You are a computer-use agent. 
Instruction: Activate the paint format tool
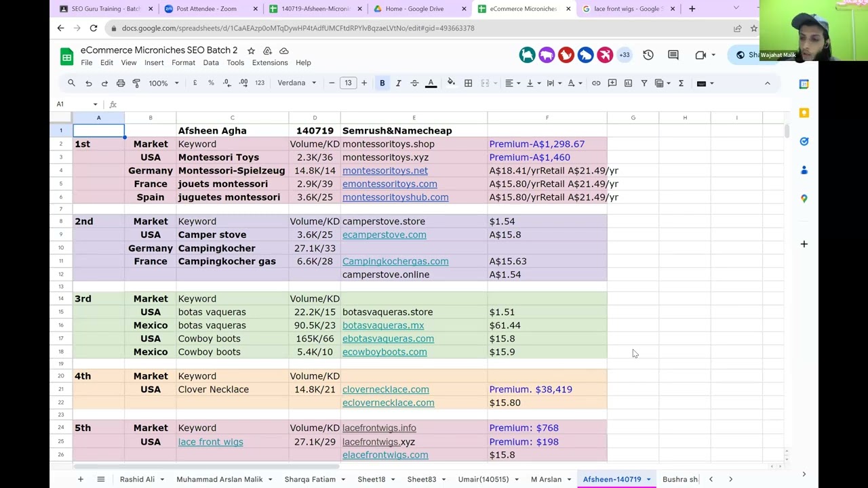click(136, 83)
